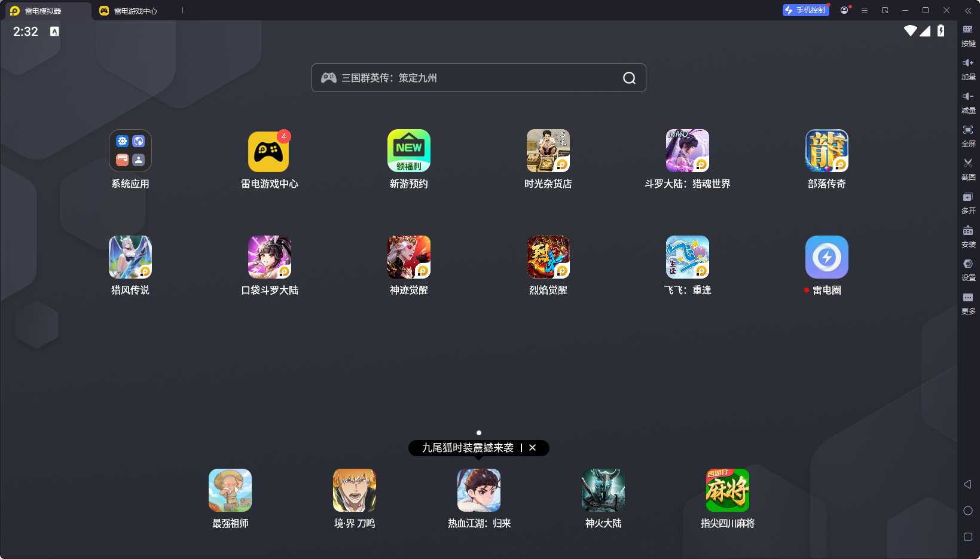This screenshot has width=980, height=559.
Task: Open 境·界 刀鸣 from the dock
Action: click(x=355, y=490)
